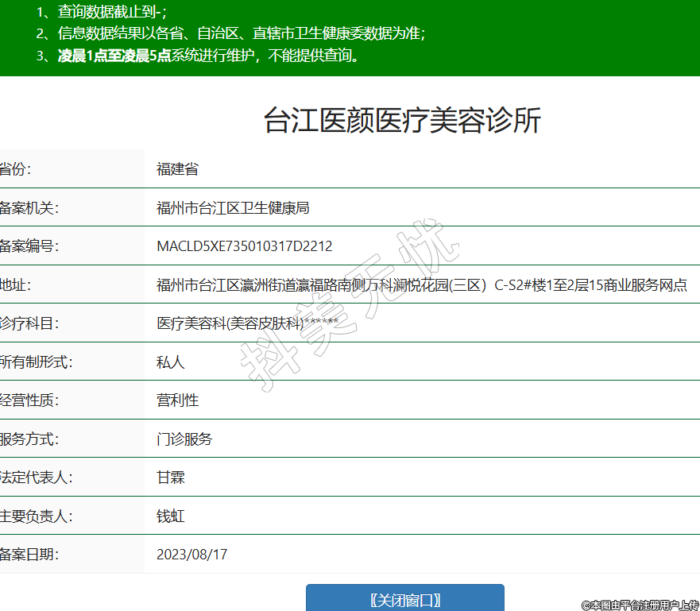The width and height of the screenshot is (700, 611).
Task: Click the clinic title 台江医颜医疗美容诊所
Action: (402, 121)
